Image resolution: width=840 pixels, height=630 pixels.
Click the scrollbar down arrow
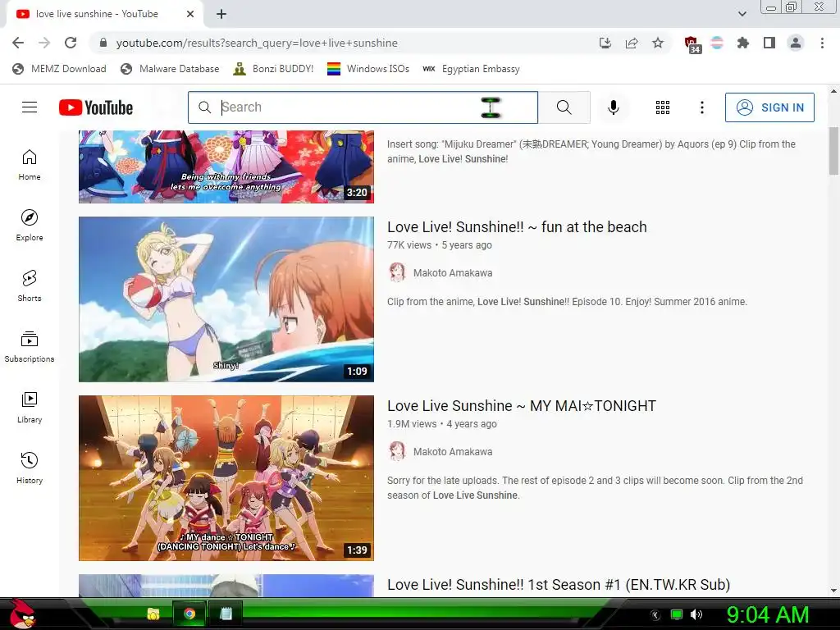[833, 591]
